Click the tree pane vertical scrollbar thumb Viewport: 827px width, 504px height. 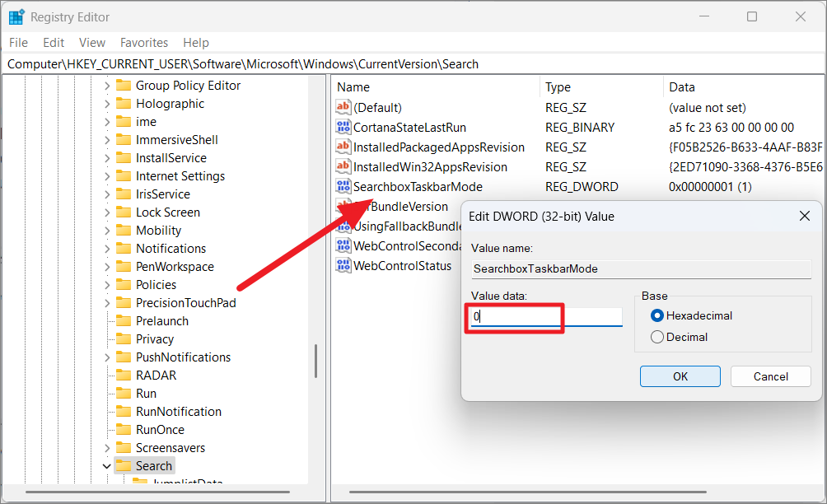pyautogui.click(x=315, y=361)
